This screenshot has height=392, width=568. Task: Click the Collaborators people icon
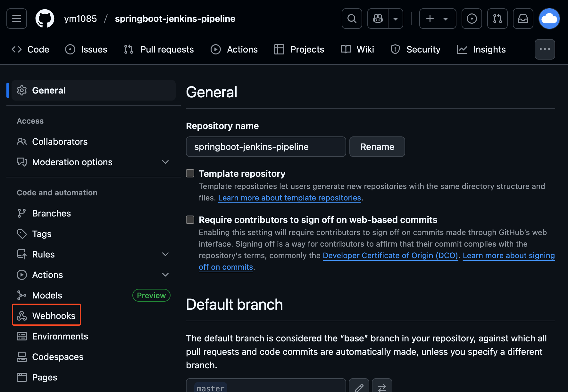click(22, 142)
